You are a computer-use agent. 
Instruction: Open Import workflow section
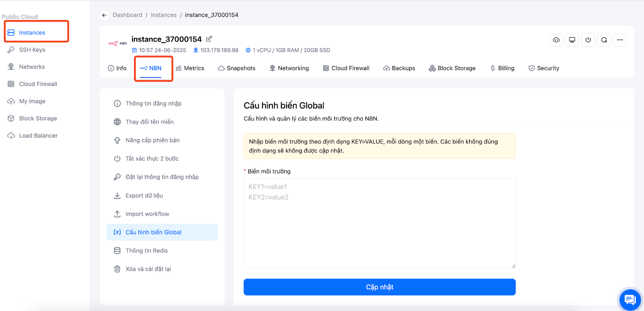162,214
